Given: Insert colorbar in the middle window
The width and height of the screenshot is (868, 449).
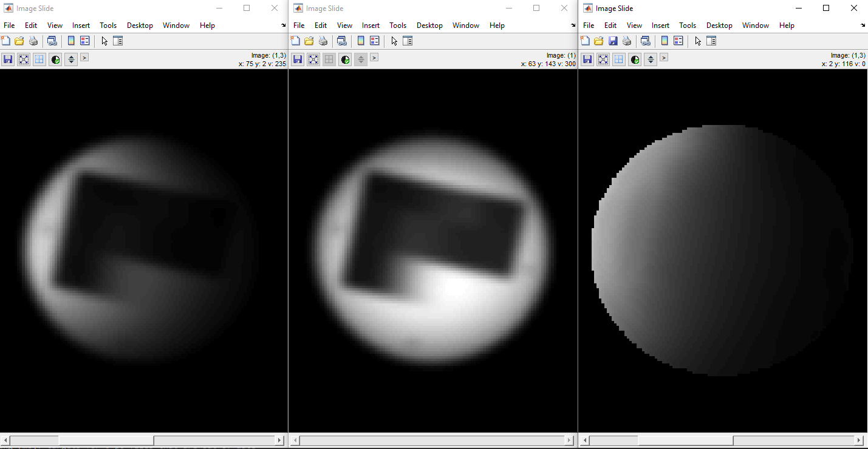Looking at the screenshot, I should tap(361, 41).
